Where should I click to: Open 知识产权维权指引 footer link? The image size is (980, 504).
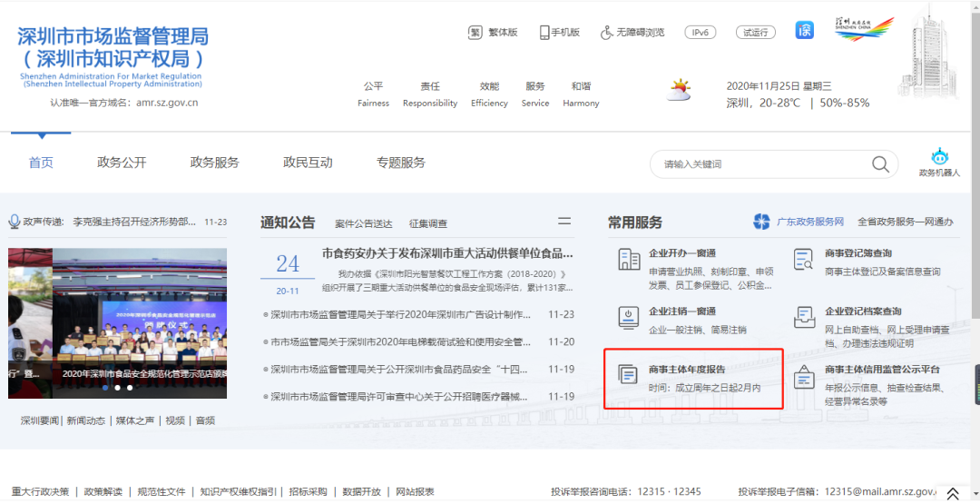click(x=238, y=491)
